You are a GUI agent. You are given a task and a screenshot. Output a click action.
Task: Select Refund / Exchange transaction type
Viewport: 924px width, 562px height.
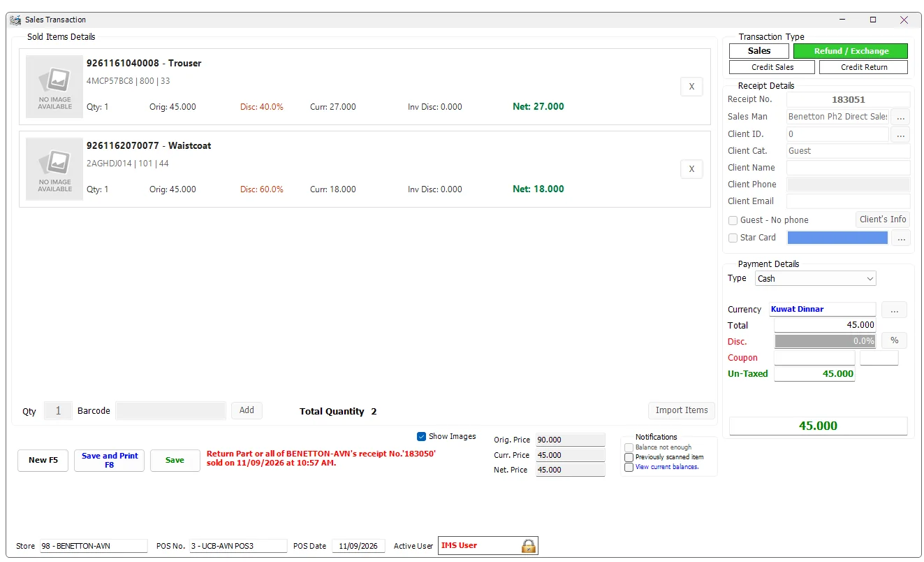tap(851, 51)
